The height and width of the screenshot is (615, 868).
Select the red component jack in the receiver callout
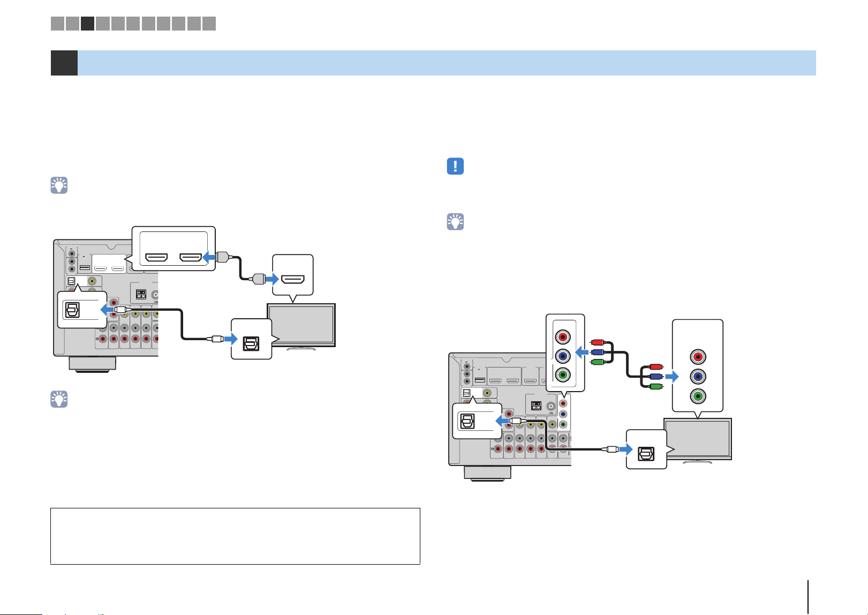click(x=563, y=337)
